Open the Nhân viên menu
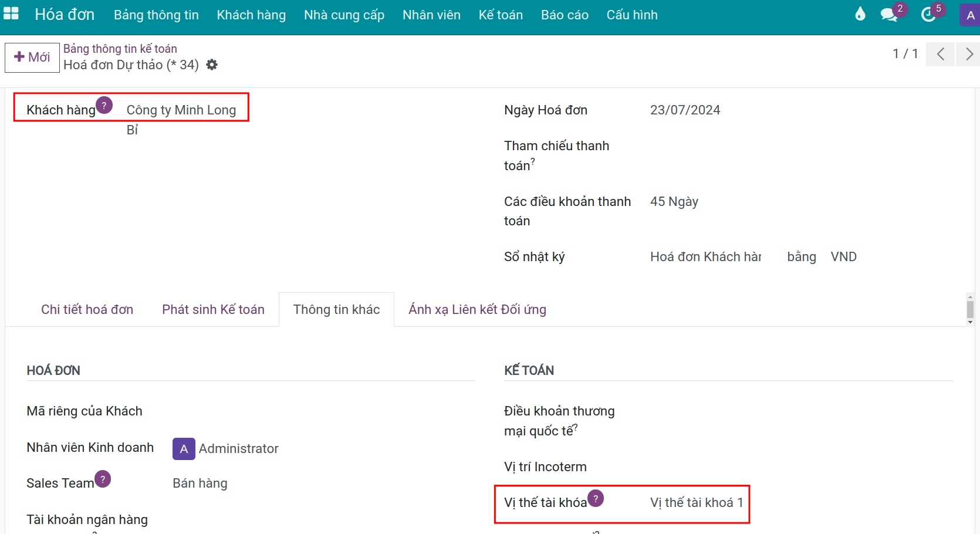Screen dimensions: 980x534 (431, 15)
